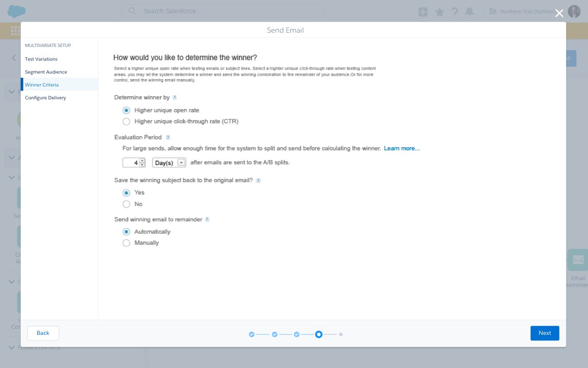Image resolution: width=588 pixels, height=368 pixels.
Task: Open Favorites star icon in the header
Action: coord(440,12)
